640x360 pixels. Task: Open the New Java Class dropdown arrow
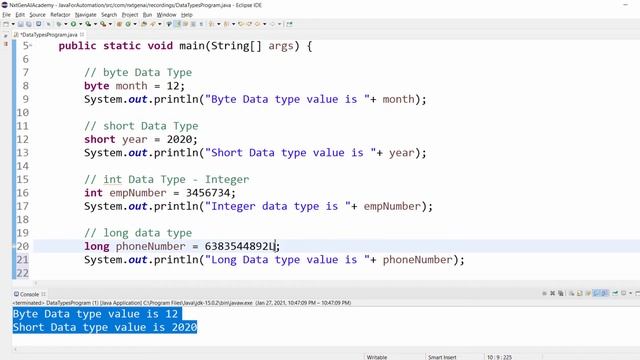tap(135, 24)
